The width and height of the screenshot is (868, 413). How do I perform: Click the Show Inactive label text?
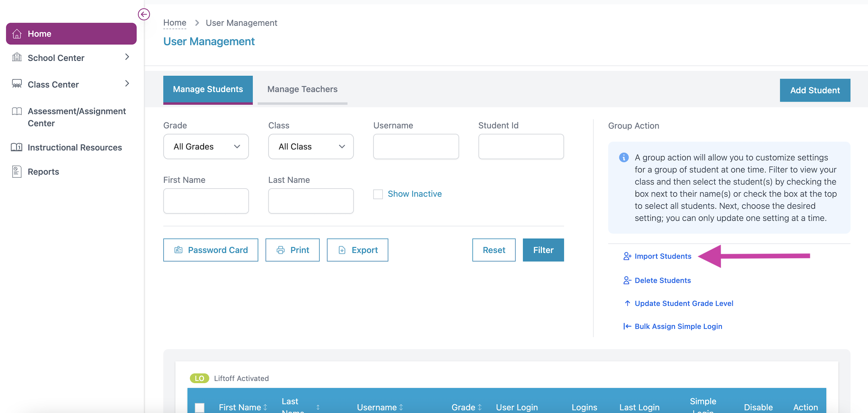(414, 194)
